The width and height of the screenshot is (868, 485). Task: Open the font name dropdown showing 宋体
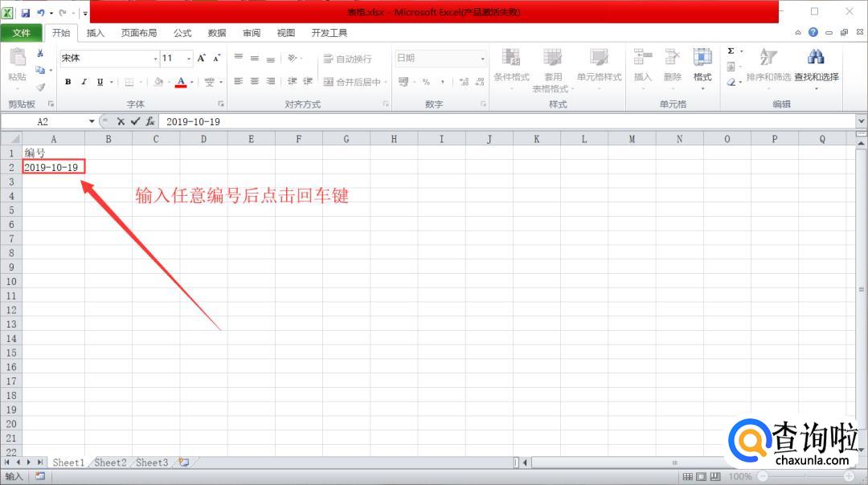[x=155, y=59]
